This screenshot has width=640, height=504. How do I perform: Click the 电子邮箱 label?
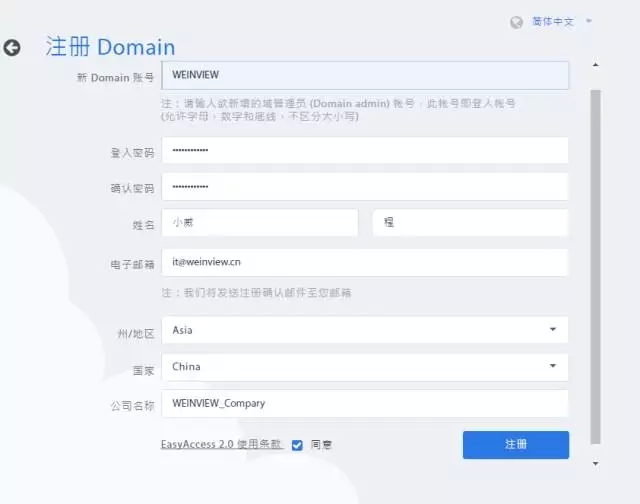click(x=132, y=265)
